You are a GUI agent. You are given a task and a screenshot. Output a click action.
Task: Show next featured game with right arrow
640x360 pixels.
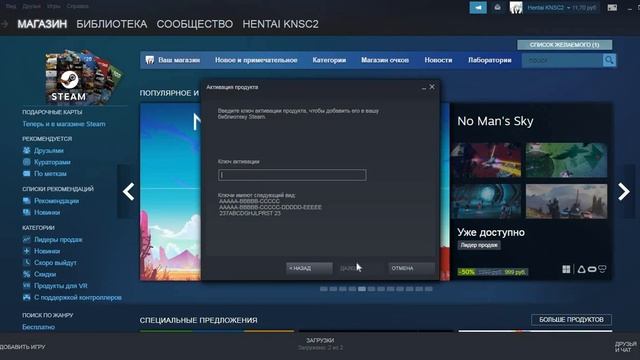[624, 191]
